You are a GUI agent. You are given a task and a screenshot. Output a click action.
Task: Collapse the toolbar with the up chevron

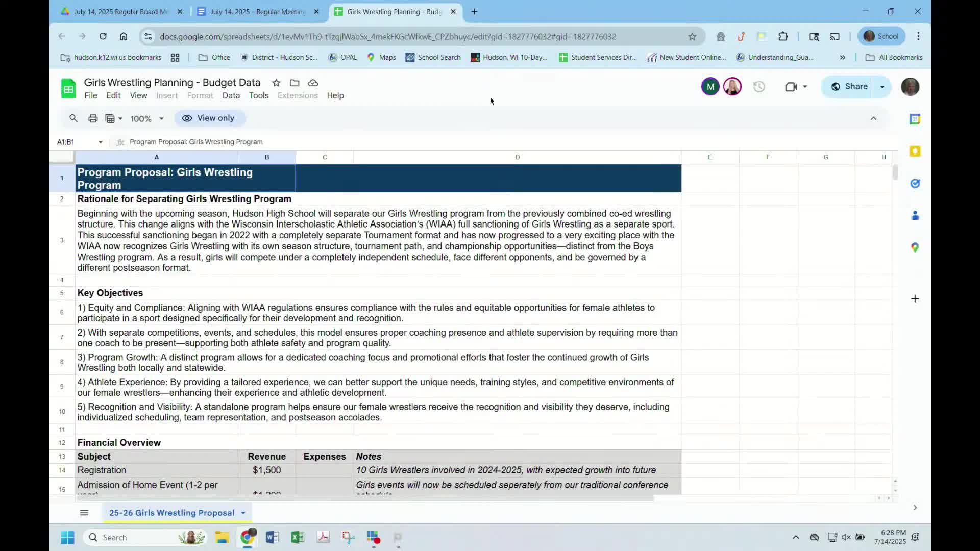click(873, 118)
